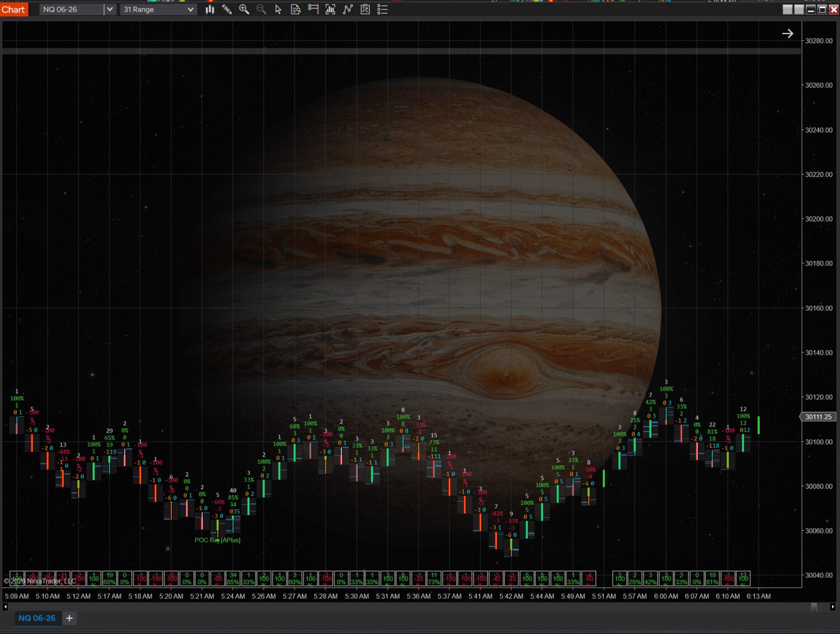Click the NQ 06-26 instrument name field

(x=72, y=10)
